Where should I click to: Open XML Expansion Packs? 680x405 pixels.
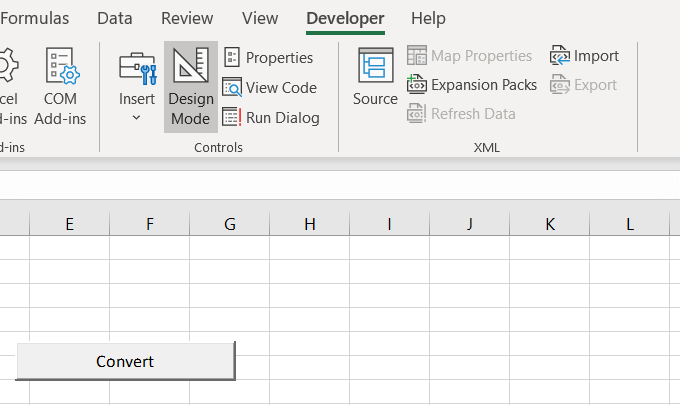[x=472, y=85]
